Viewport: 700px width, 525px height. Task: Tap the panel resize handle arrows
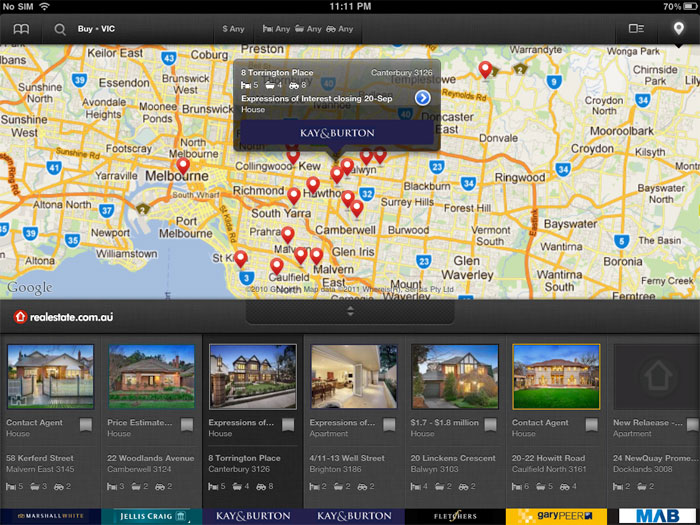pos(350,311)
